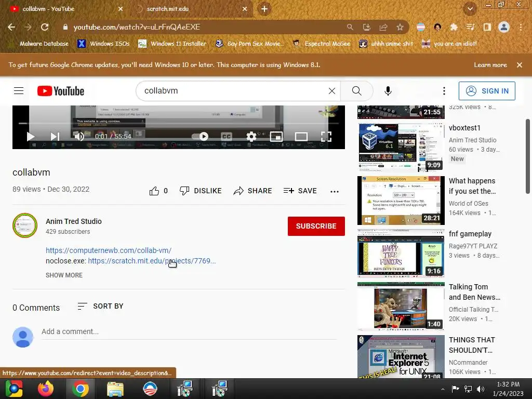
Task: Toggle closed captions CC button
Action: coord(227,137)
